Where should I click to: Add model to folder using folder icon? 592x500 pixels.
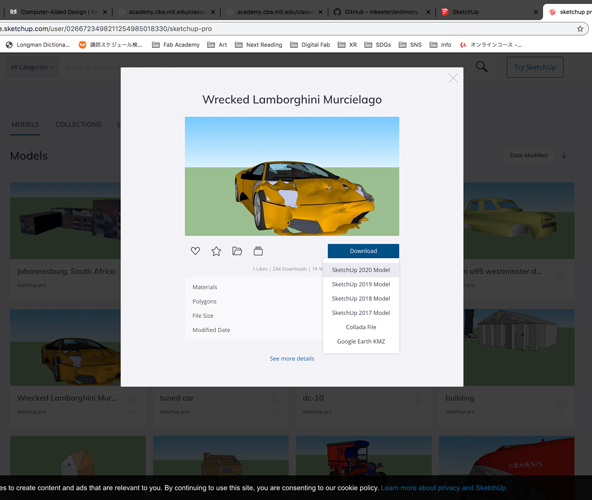click(237, 251)
